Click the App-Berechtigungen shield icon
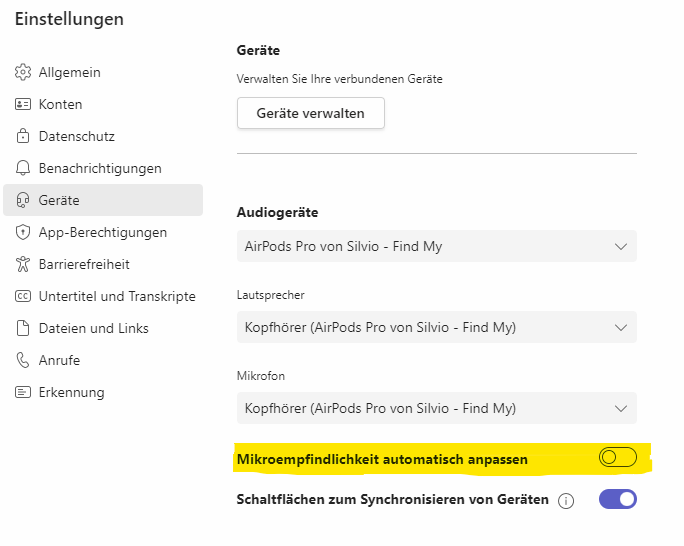The width and height of the screenshot is (684, 546). 23,232
